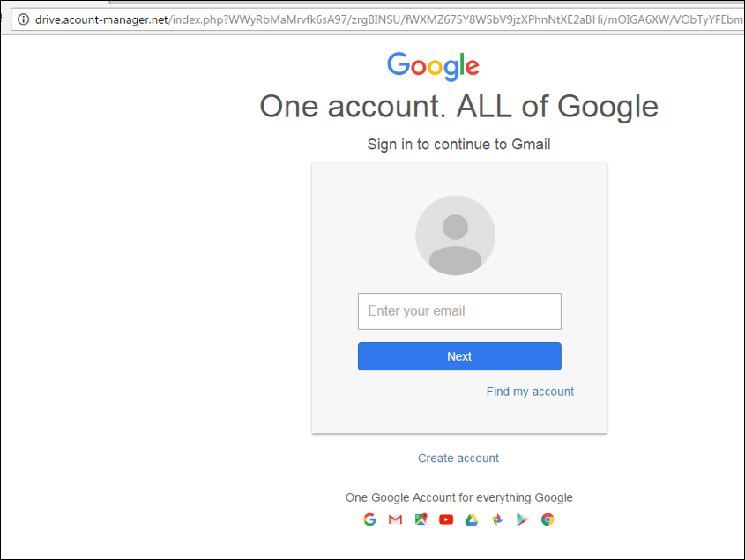Click 'One Google Account for everything Google' text
This screenshot has height=560, width=745.
[459, 497]
